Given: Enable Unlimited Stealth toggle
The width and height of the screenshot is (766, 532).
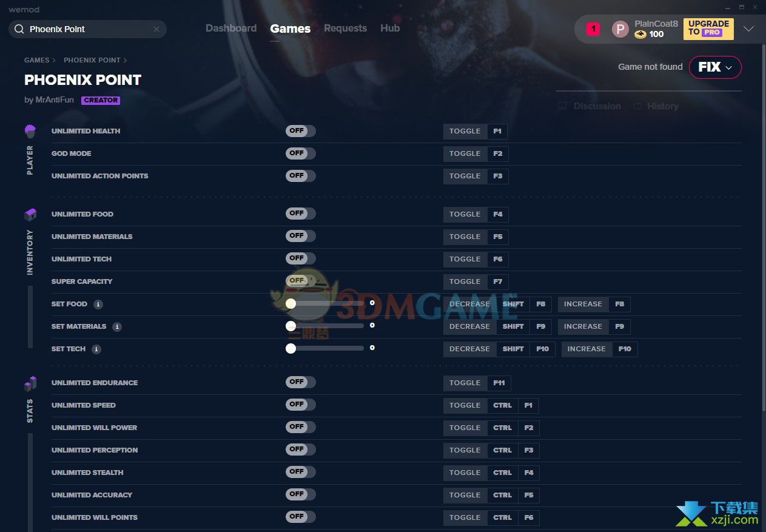Looking at the screenshot, I should pyautogui.click(x=301, y=472).
